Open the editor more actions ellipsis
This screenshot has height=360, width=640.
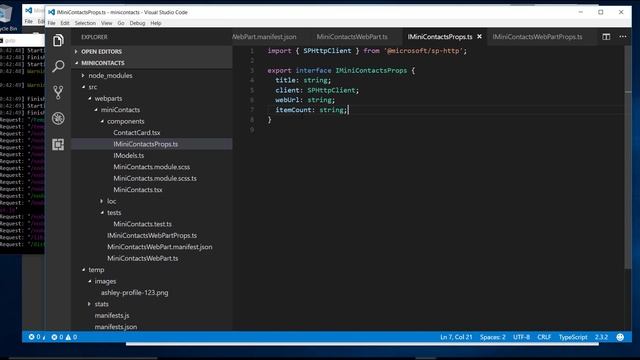pyautogui.click(x=622, y=37)
